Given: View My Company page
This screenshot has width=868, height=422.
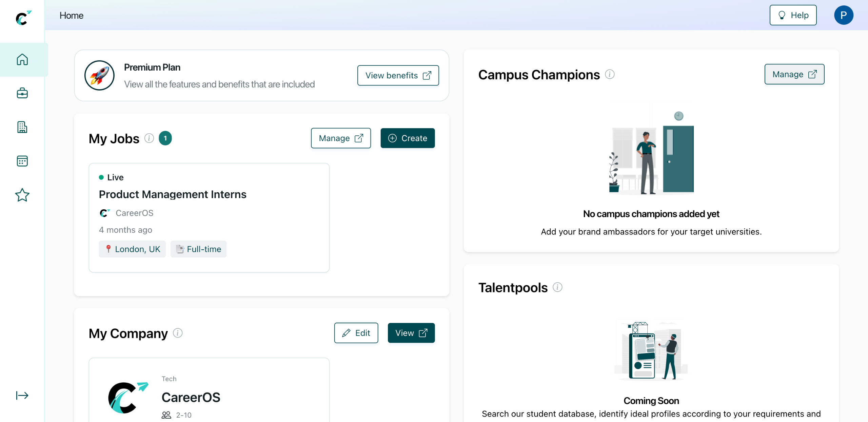Looking at the screenshot, I should pos(411,333).
